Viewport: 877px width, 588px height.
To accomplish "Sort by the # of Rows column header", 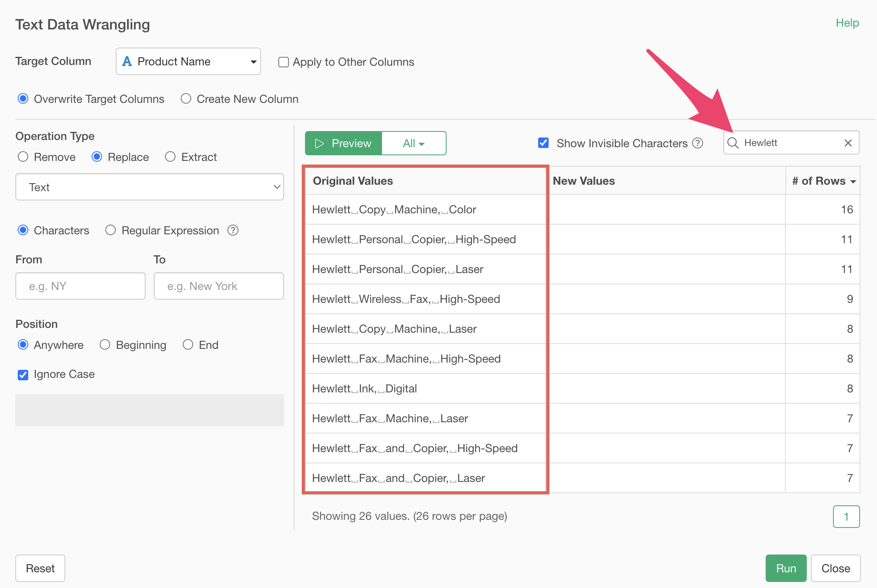I will point(823,181).
